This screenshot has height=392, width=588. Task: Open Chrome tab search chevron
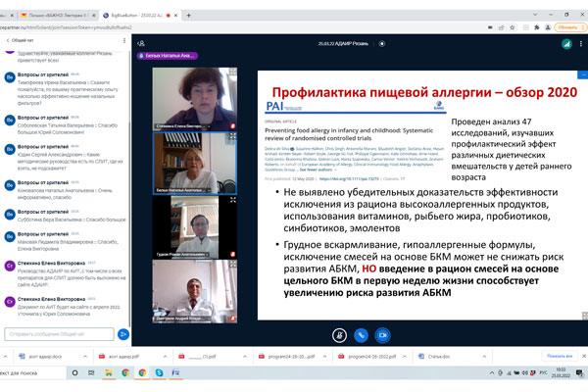click(535, 15)
